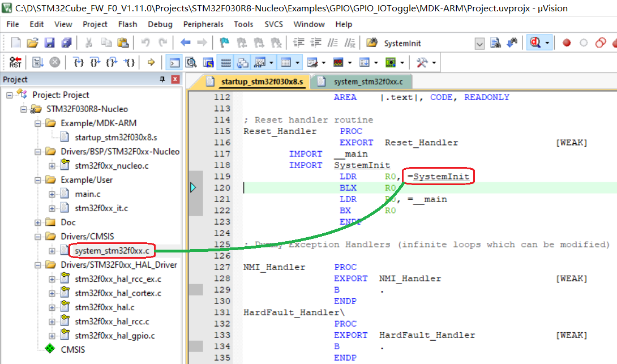This screenshot has height=364, width=617.
Task: Click line number 129 in the editor gutter
Action: click(222, 290)
